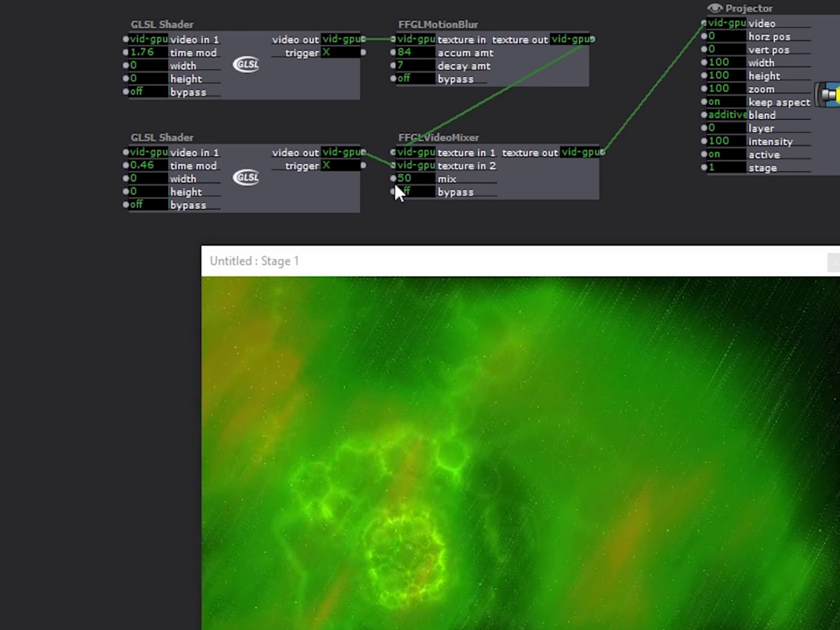The height and width of the screenshot is (630, 840).
Task: Toggle the keep aspect value in Projector
Action: point(726,102)
